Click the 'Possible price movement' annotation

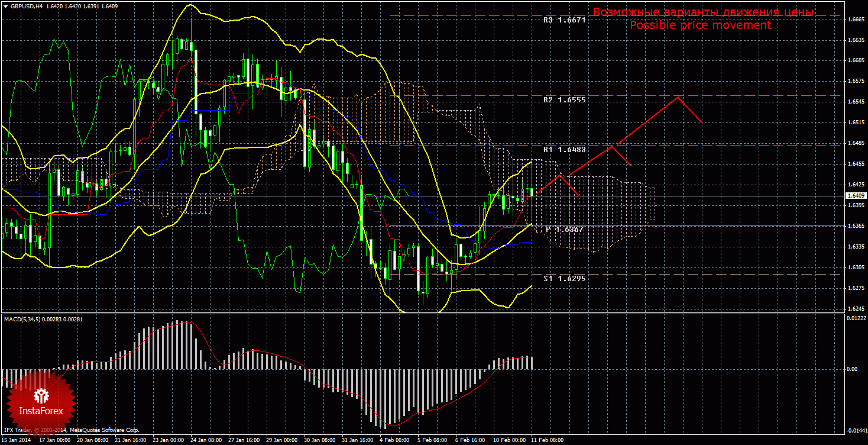700,25
